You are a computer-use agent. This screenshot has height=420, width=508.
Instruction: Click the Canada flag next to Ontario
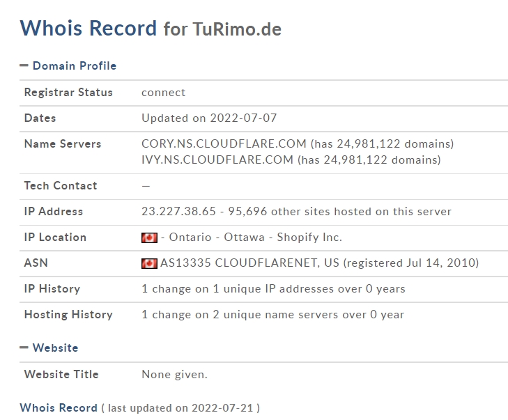[149, 238]
